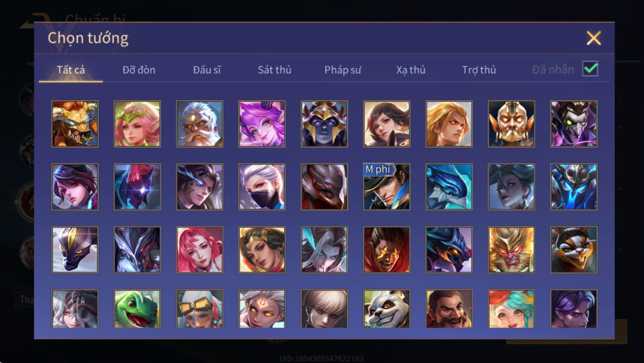This screenshot has height=363, width=644.
Task: Pick the white-bearded old man hero
Action: point(200,123)
